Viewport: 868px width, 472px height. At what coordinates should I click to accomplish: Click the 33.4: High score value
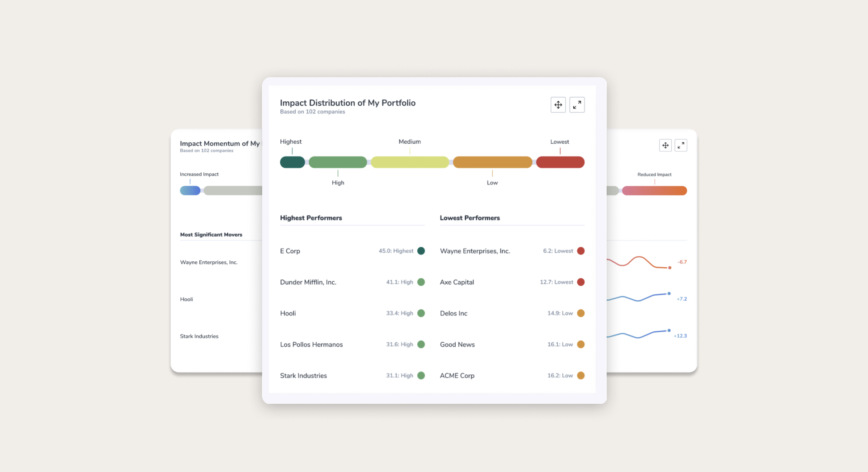(400, 313)
